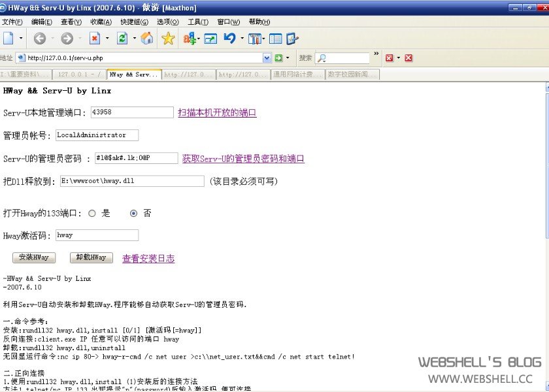Open the 查看安装日志 link
This screenshot has height=392, width=549.
(148, 259)
